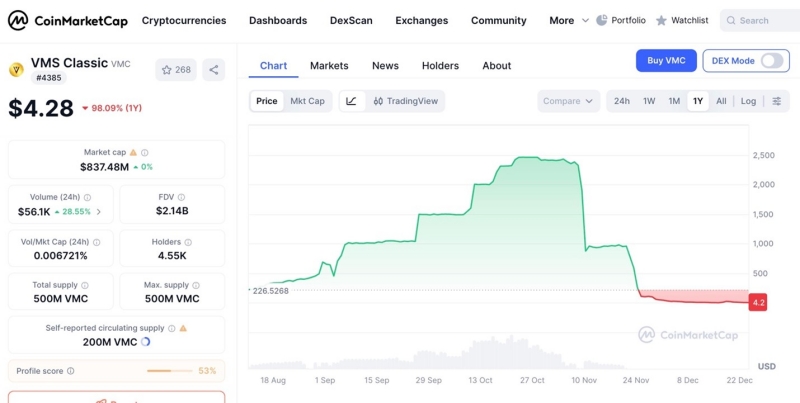Select the Mkt Cap chart toggle

307,101
